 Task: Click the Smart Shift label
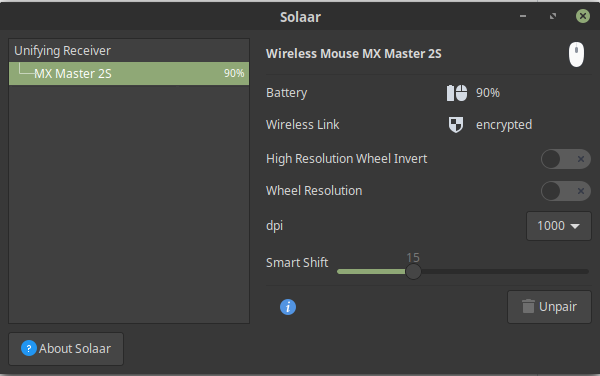pos(297,263)
